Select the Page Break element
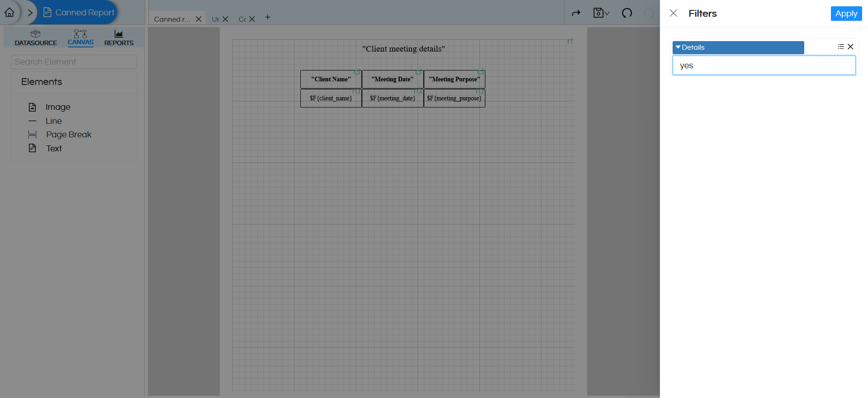Viewport: 868px width, 398px height. pyautogui.click(x=69, y=135)
